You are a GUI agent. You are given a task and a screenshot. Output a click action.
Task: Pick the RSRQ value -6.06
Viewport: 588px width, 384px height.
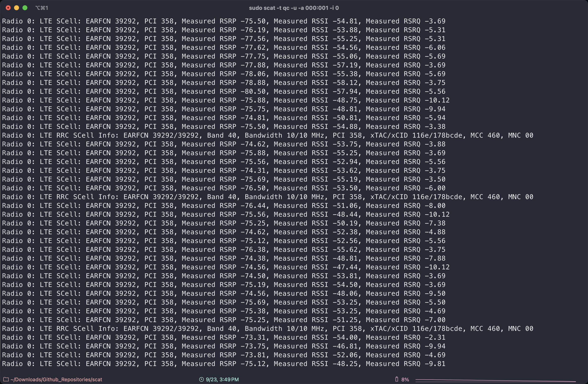[435, 47]
